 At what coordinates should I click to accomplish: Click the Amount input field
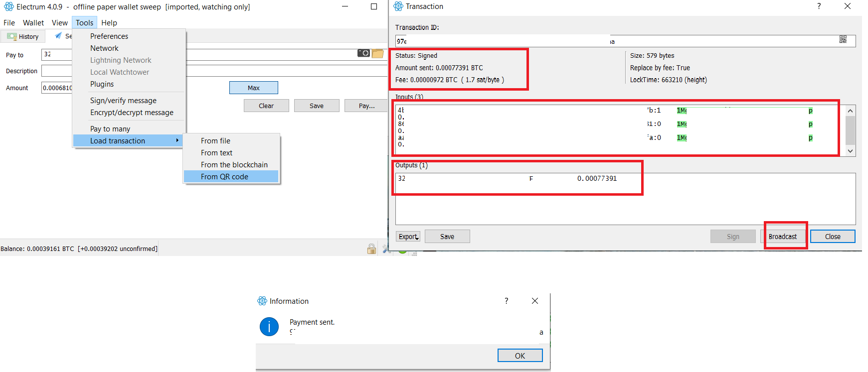click(57, 88)
